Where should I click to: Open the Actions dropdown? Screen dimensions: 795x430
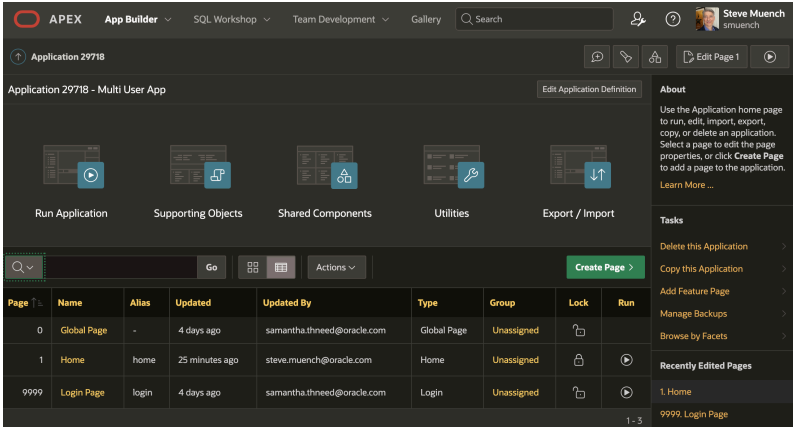pos(336,267)
